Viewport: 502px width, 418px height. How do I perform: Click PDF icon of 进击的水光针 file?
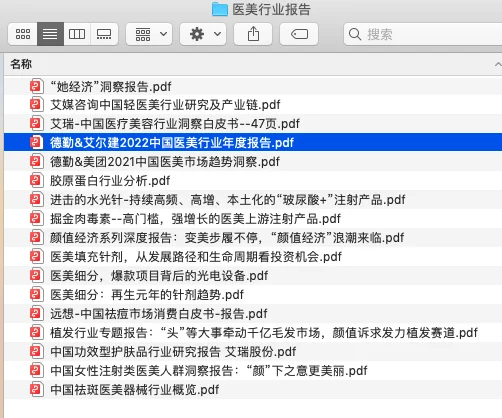[x=36, y=199]
